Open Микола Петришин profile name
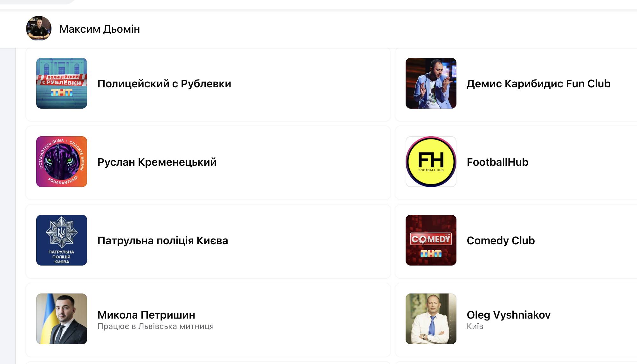This screenshot has height=364, width=637. coord(146,315)
